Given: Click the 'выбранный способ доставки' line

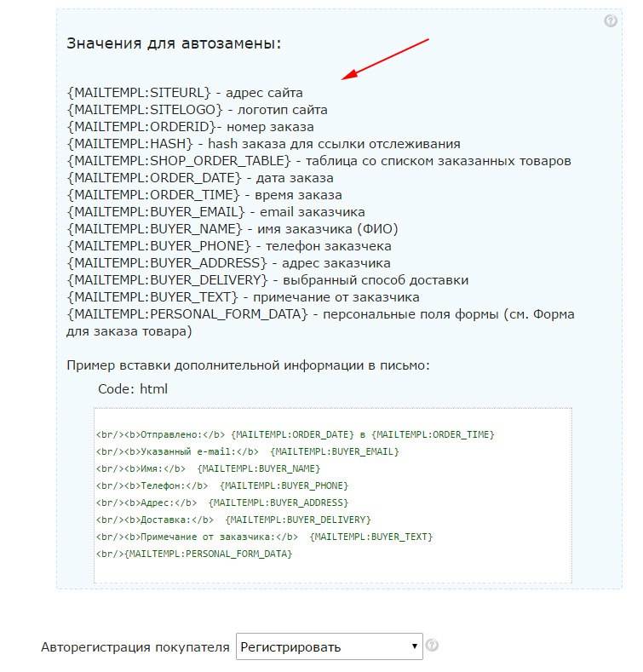Looking at the screenshot, I should tap(267, 280).
